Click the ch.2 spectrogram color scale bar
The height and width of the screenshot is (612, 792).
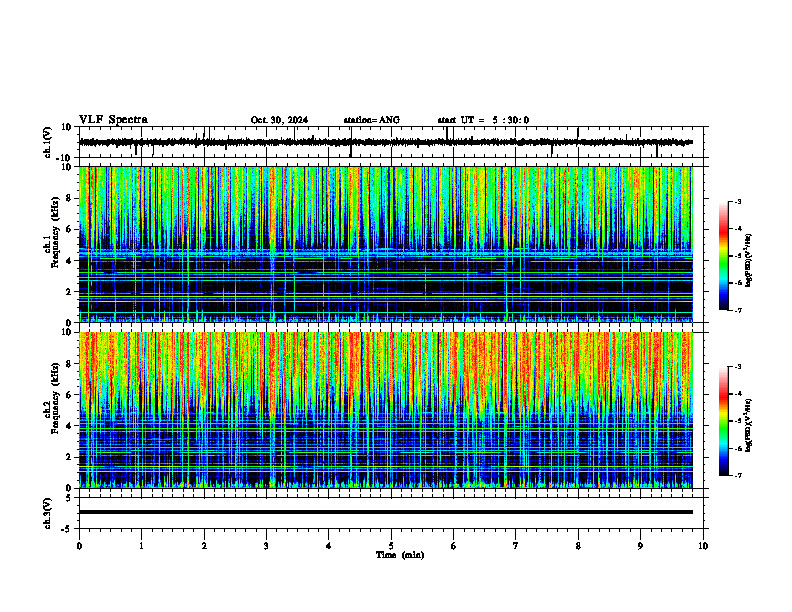pyautogui.click(x=724, y=421)
